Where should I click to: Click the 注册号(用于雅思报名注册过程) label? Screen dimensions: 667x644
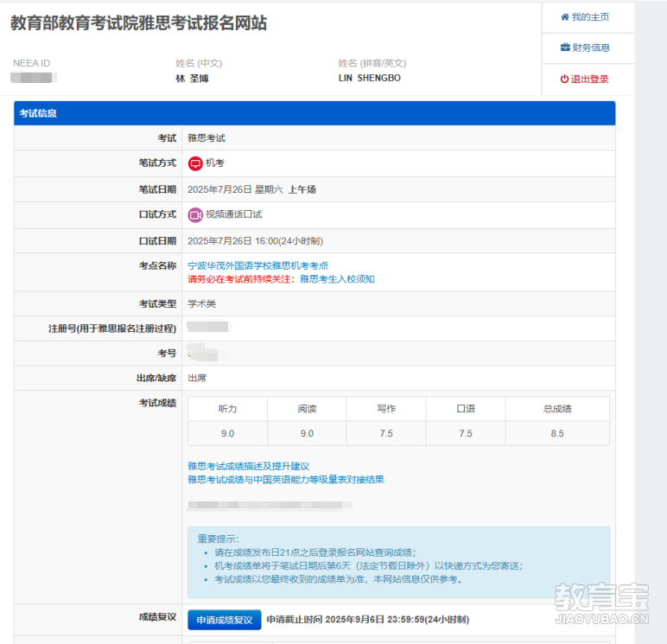[x=112, y=328]
